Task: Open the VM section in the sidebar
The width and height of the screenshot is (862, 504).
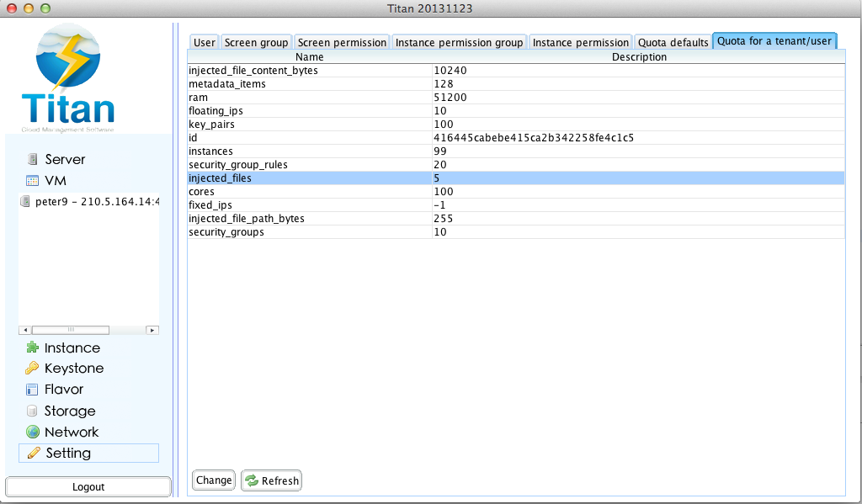Action: (x=56, y=180)
